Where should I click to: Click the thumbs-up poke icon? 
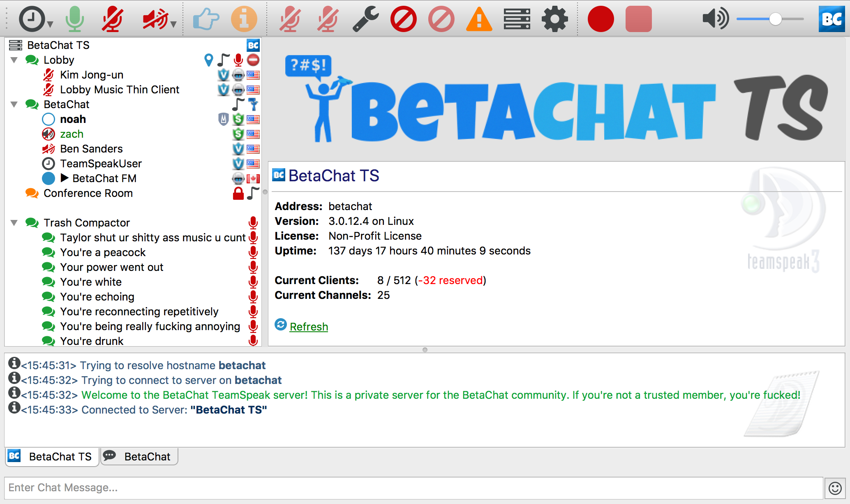(206, 19)
